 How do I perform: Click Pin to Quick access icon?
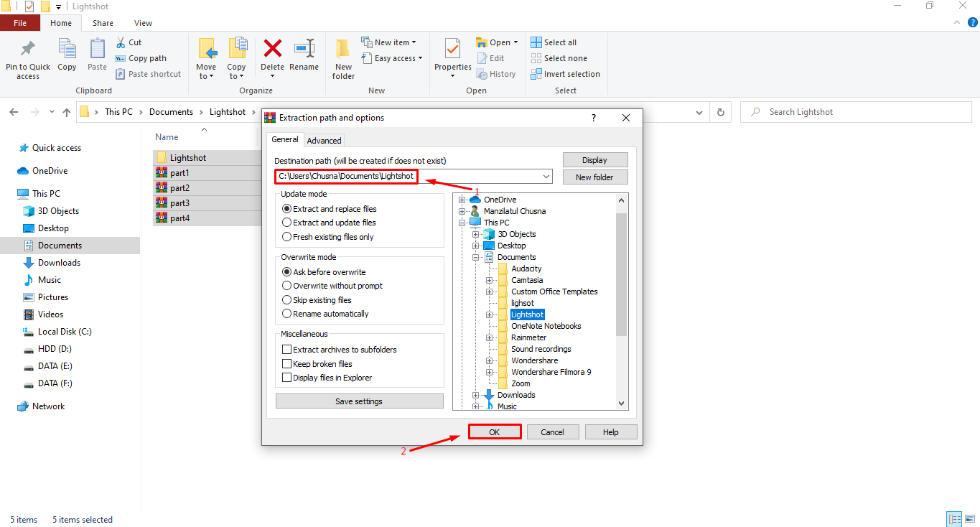(28, 49)
